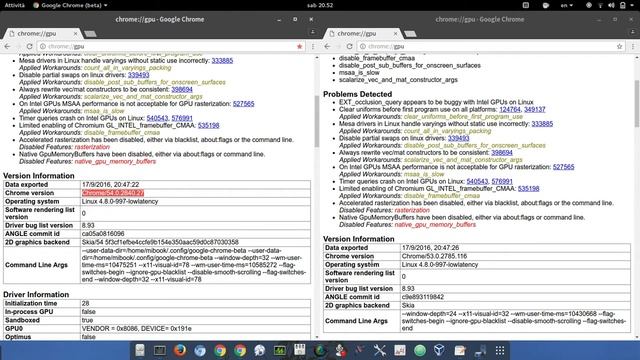The height and width of the screenshot is (360, 640).
Task: Click green circle icon in dock
Action: tap(420, 350)
